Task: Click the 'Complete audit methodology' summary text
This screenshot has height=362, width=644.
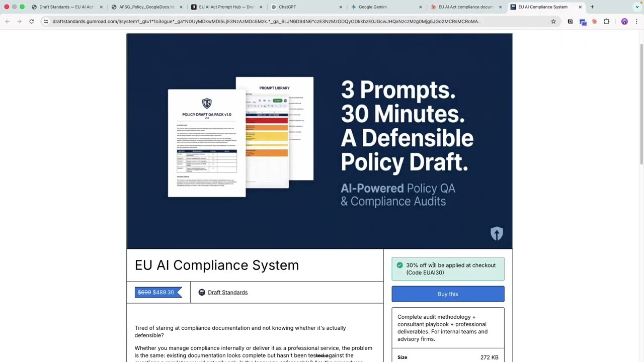Action: [x=443, y=328]
